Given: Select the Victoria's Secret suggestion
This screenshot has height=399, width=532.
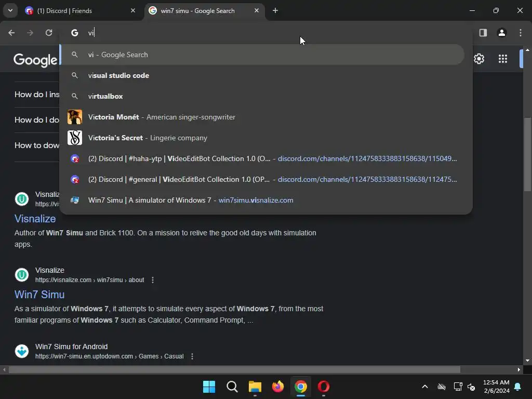Looking at the screenshot, I should point(262,138).
